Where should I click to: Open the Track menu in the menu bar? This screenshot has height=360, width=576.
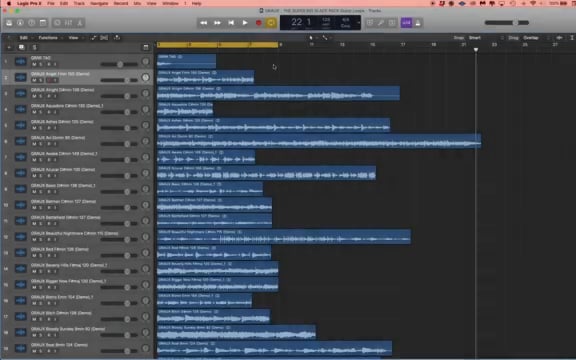[79, 3]
